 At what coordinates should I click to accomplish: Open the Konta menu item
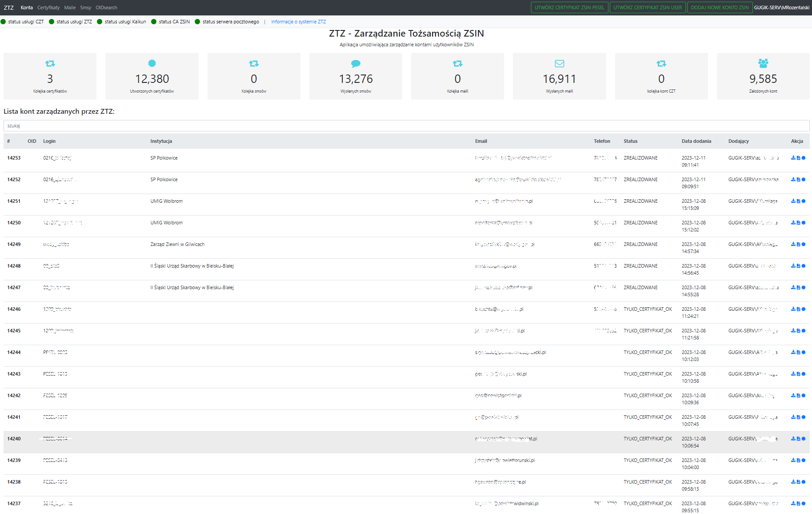[26, 7]
